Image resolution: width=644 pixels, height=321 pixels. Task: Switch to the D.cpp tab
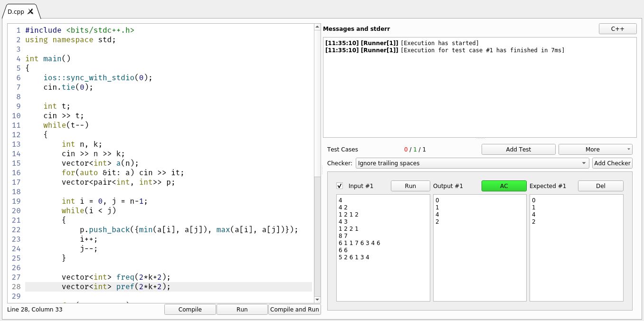17,11
